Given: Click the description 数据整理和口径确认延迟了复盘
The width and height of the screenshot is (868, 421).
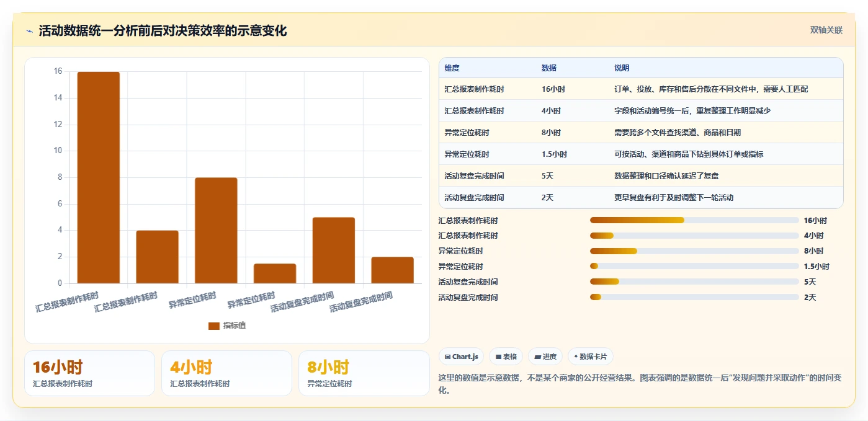Looking at the screenshot, I should 666,176.
